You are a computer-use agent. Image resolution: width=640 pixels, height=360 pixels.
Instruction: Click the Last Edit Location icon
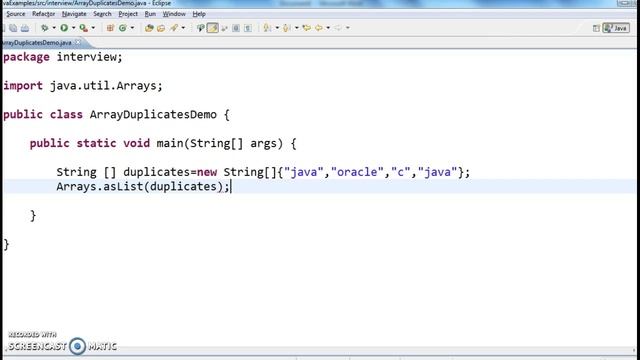(x=307, y=28)
